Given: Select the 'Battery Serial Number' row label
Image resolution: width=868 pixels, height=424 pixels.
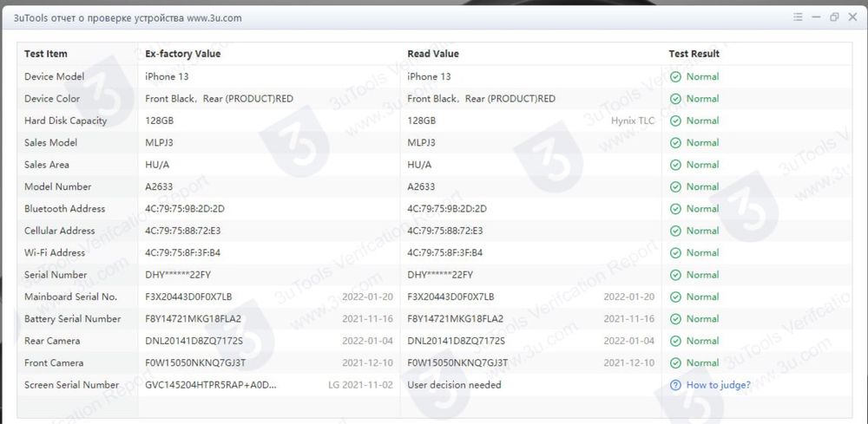Looking at the screenshot, I should pyautogui.click(x=72, y=319).
